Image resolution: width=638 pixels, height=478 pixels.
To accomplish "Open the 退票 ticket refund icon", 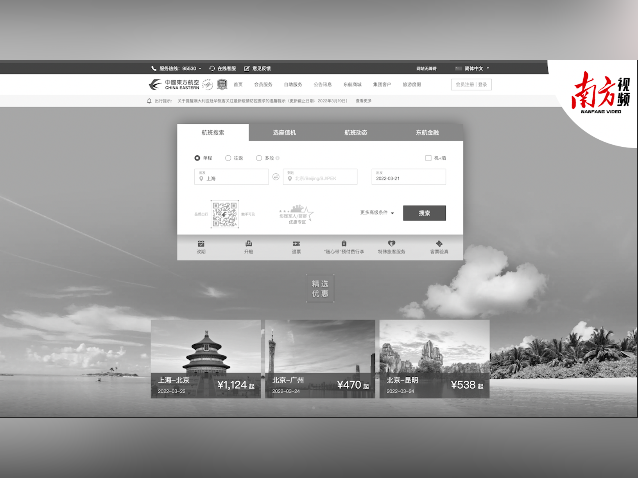I will 296,245.
